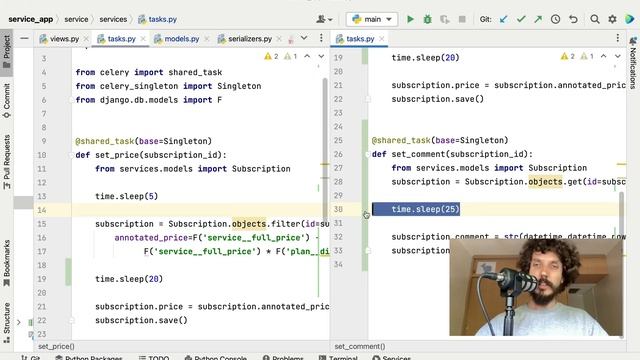The height and width of the screenshot is (360, 640).
Task: Go to next highlighted error in left editor
Action: pyautogui.click(x=321, y=56)
